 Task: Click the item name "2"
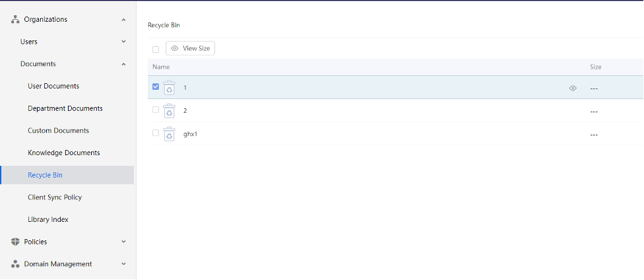185,110
